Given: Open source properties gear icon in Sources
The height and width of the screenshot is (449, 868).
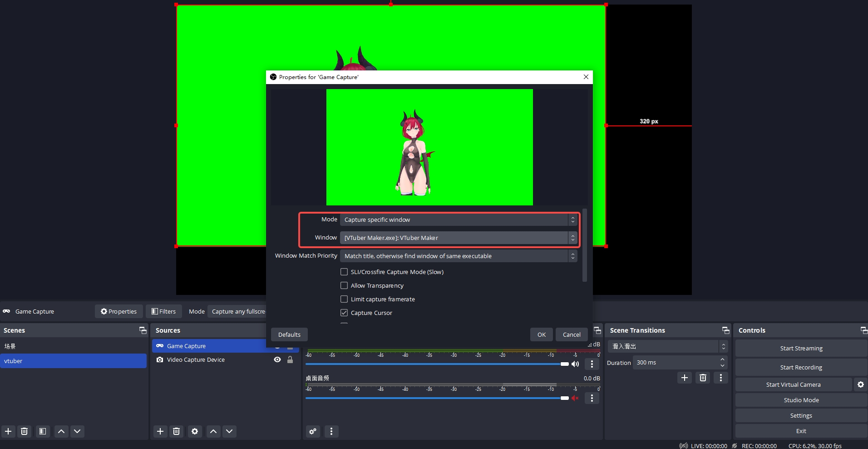Looking at the screenshot, I should tap(195, 431).
